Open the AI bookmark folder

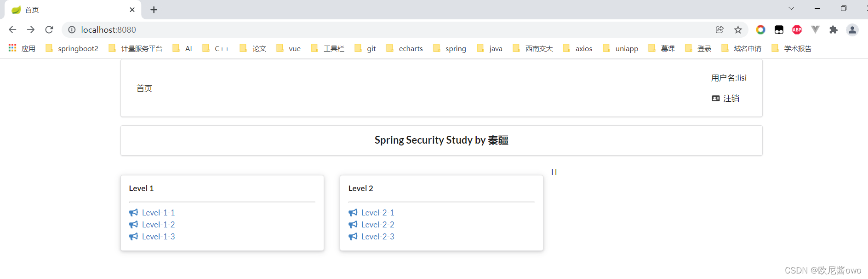182,48
